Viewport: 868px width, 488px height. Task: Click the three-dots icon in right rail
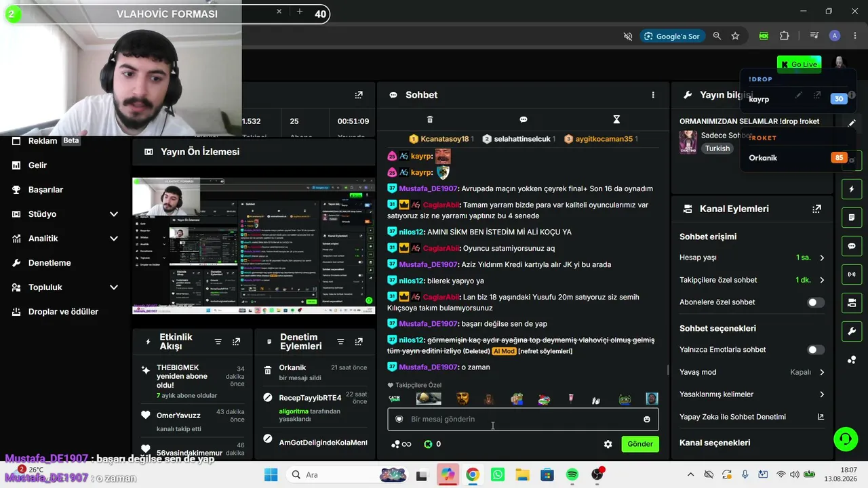pyautogui.click(x=852, y=359)
